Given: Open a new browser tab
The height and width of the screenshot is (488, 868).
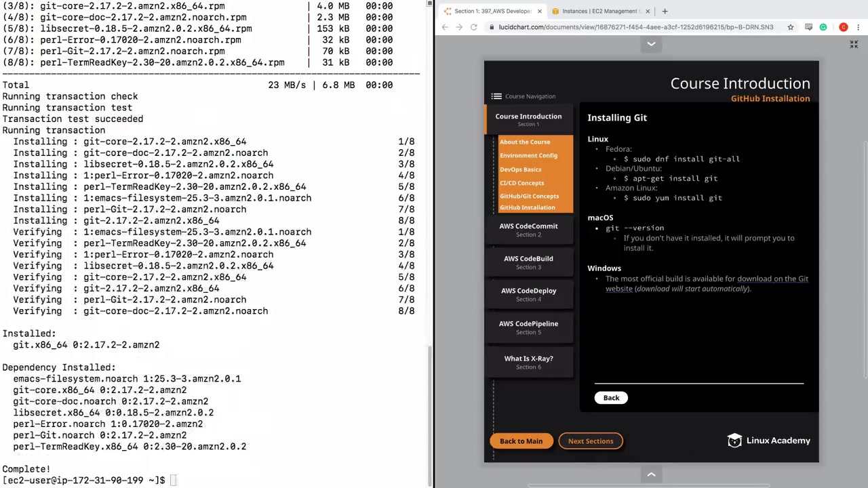Looking at the screenshot, I should (665, 11).
